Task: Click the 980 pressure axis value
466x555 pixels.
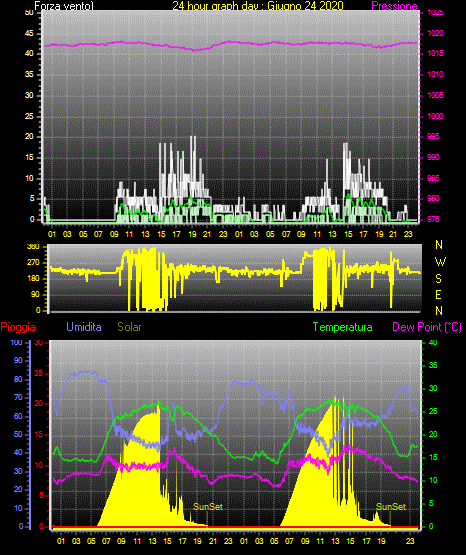Action: click(x=433, y=198)
